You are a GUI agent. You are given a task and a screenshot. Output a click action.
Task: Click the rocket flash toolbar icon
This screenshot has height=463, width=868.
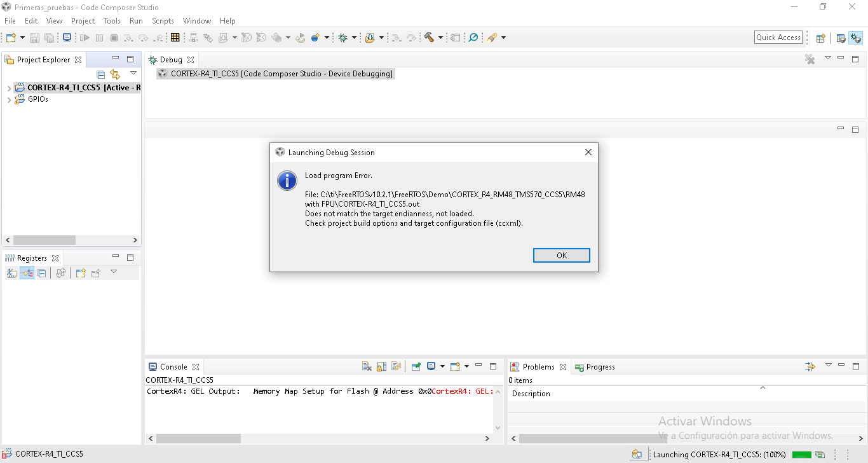point(492,38)
